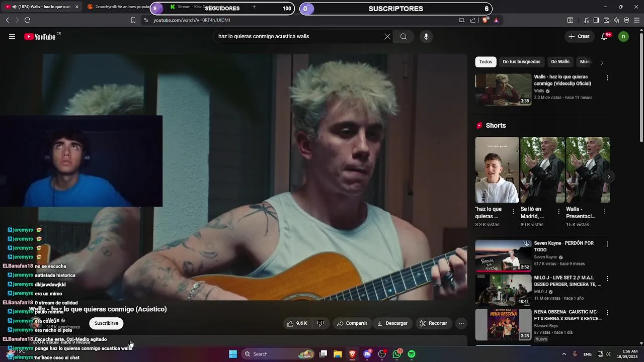Run the search with magnifier button

(x=404, y=37)
